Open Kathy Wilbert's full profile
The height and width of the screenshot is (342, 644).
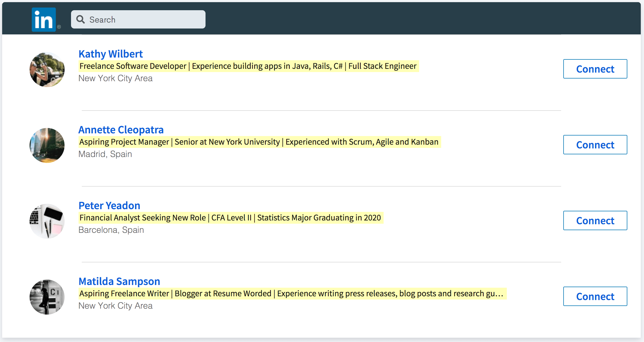(x=110, y=54)
